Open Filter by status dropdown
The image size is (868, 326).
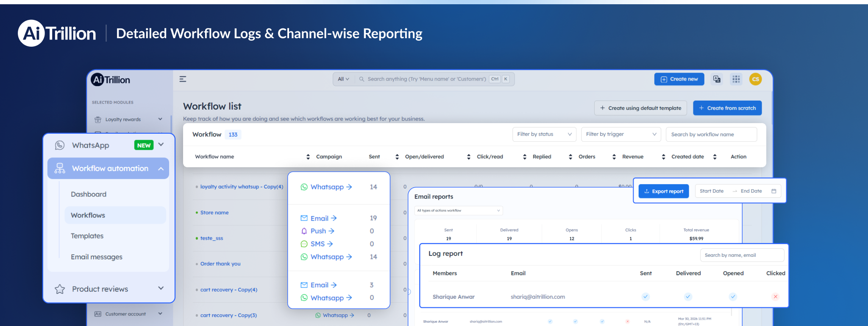(x=544, y=134)
